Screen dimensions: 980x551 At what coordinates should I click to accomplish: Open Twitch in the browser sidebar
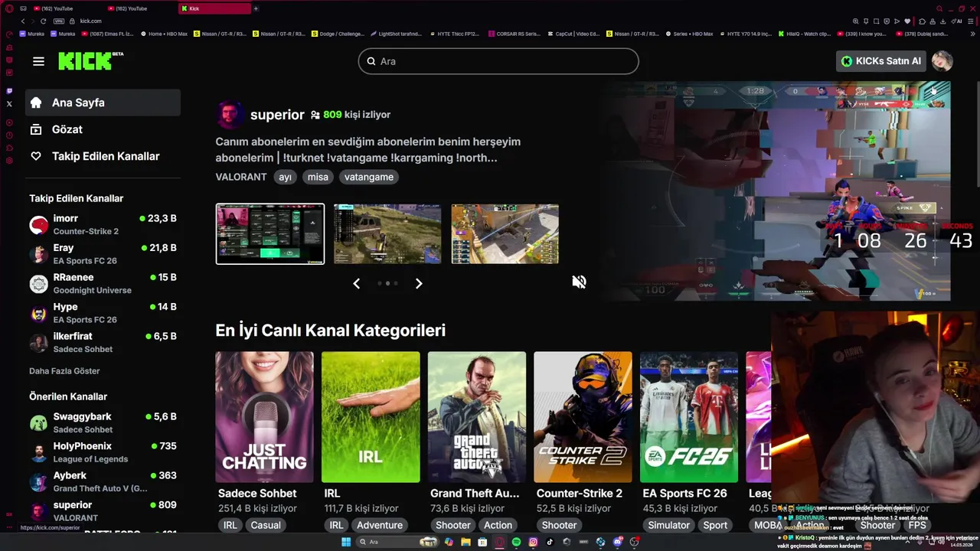click(x=9, y=91)
